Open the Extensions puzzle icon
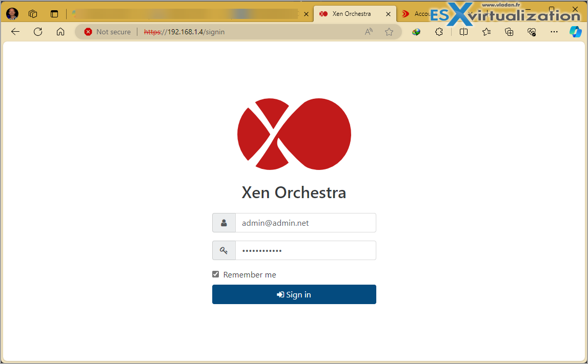The height and width of the screenshot is (364, 588). click(439, 32)
